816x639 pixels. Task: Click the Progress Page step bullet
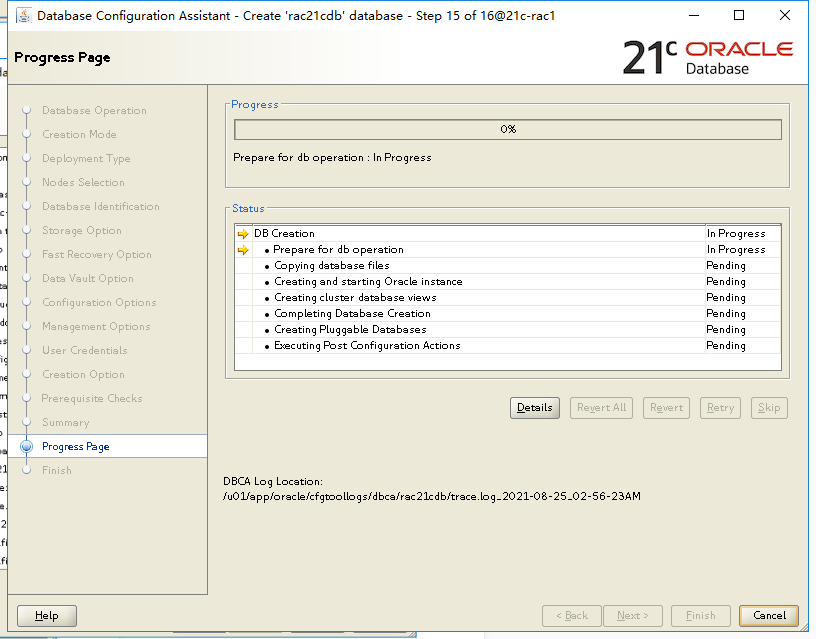tap(27, 446)
